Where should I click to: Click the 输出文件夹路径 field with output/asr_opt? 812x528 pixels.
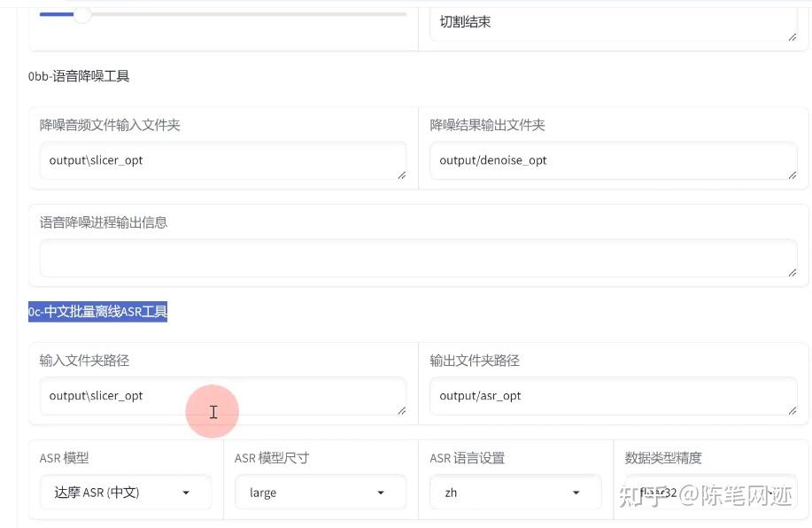tap(611, 396)
